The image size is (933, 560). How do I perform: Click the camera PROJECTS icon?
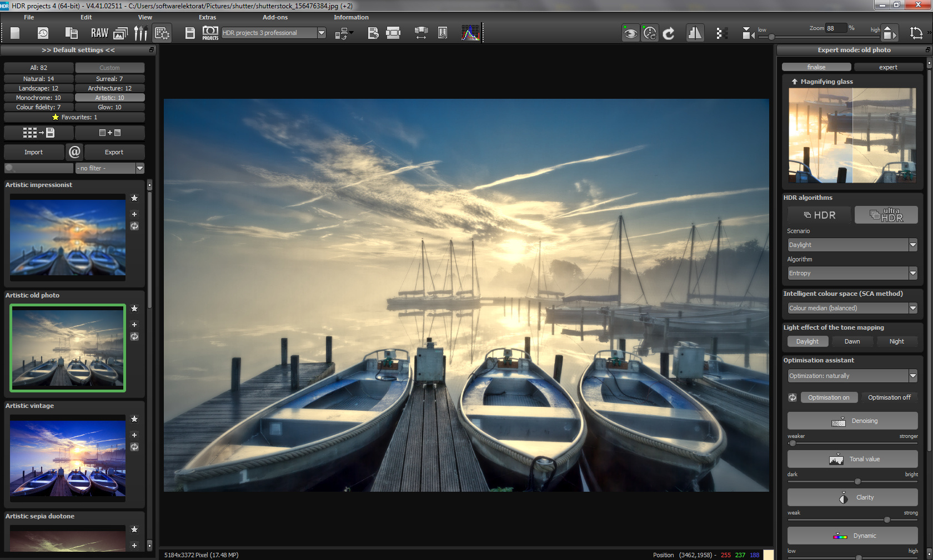(210, 33)
